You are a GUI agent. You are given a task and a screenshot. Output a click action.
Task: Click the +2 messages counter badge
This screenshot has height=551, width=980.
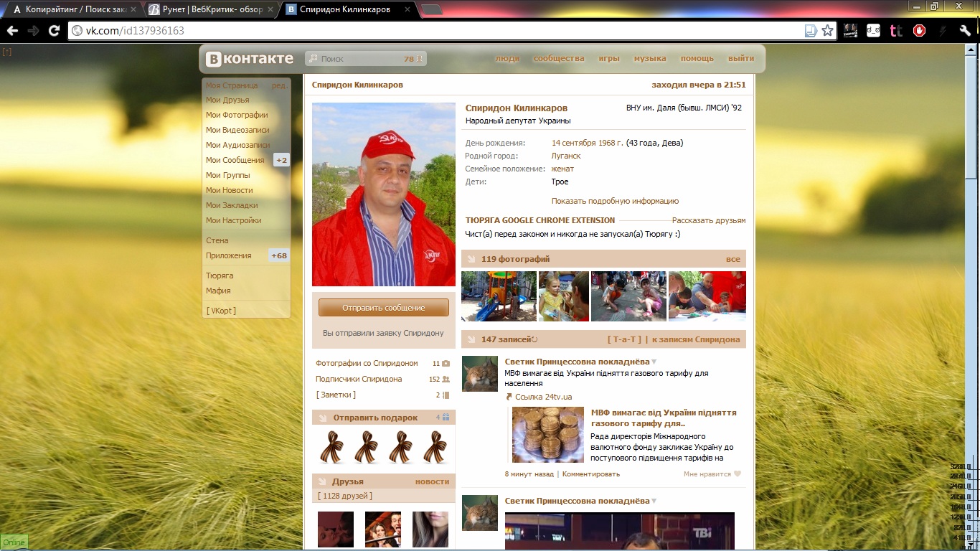[282, 160]
